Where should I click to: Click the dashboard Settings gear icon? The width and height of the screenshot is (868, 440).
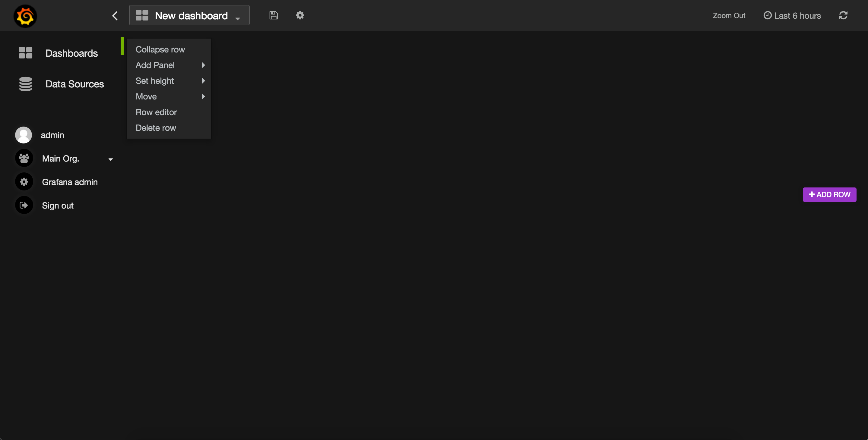point(300,15)
